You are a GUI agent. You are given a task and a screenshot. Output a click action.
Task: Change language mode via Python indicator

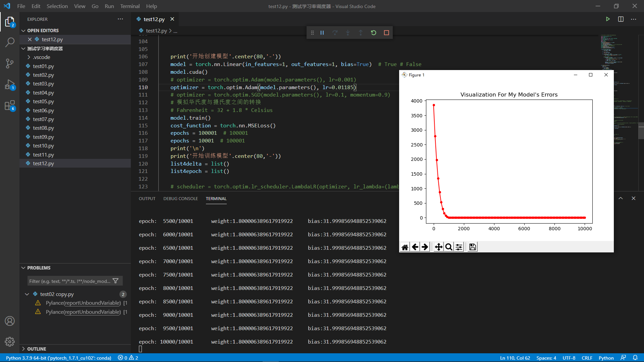pos(606,358)
